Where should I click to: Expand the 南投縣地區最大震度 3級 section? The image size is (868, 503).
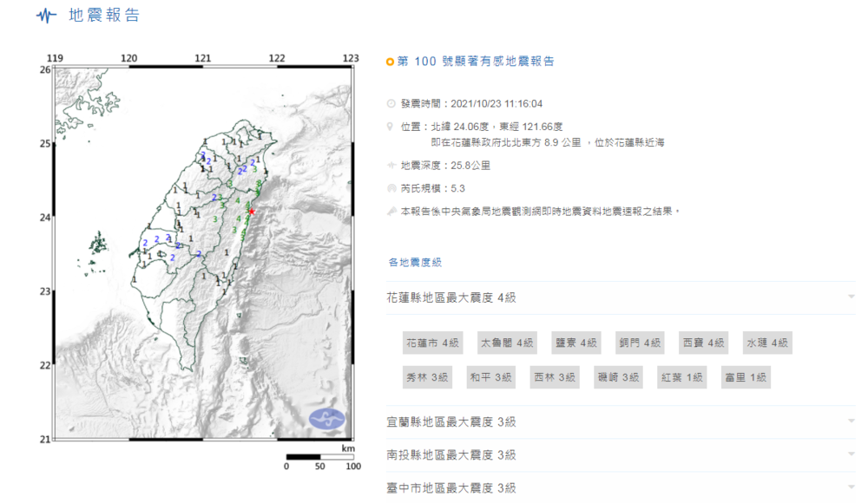pos(852,454)
